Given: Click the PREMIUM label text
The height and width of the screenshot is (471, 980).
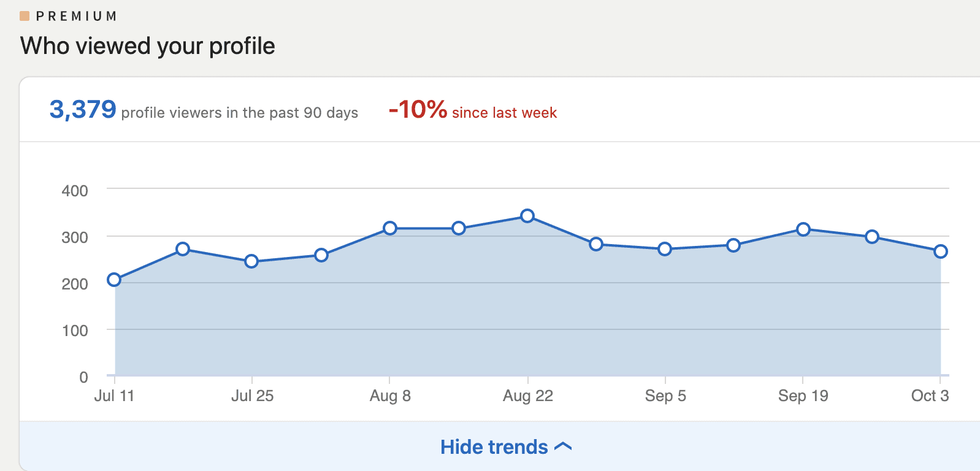Looking at the screenshot, I should 76,16.
